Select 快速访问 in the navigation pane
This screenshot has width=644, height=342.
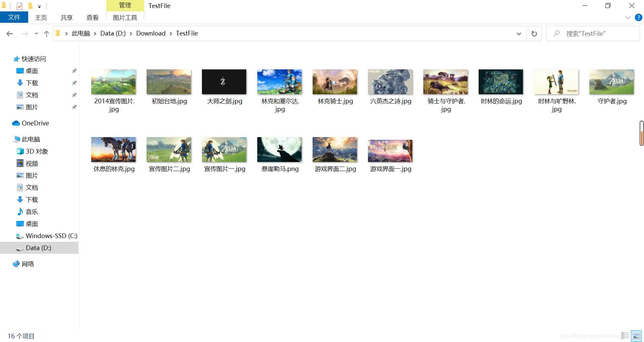point(34,59)
